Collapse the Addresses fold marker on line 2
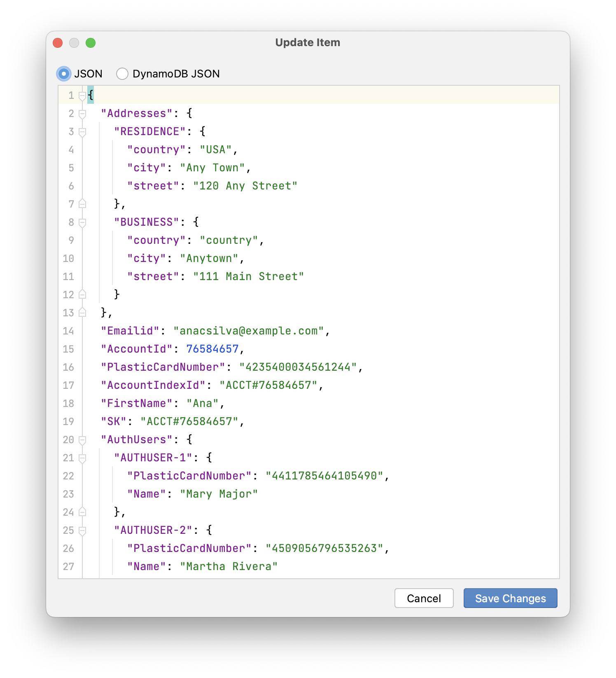Viewport: 616px width, 678px height. (82, 114)
